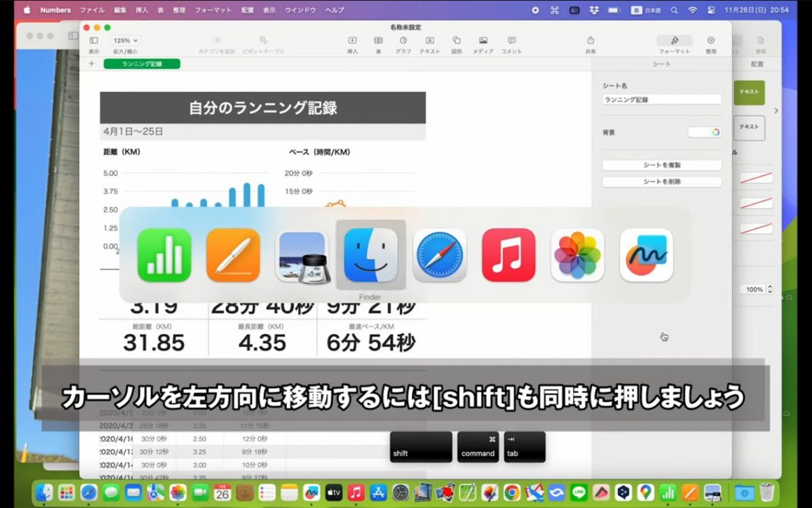Click the シート名 text field
Viewport: 812px width, 508px height.
pos(662,99)
